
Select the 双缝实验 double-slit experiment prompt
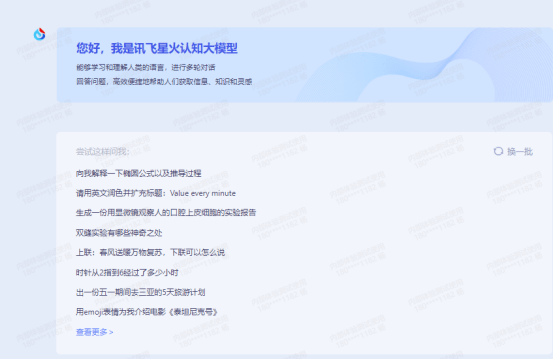(x=119, y=233)
